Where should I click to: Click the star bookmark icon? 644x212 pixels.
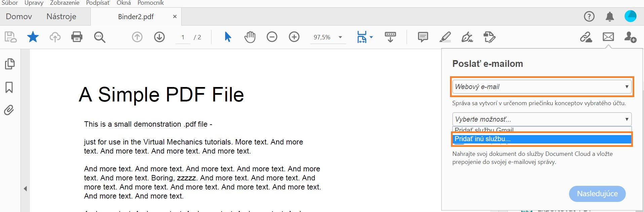pos(33,37)
